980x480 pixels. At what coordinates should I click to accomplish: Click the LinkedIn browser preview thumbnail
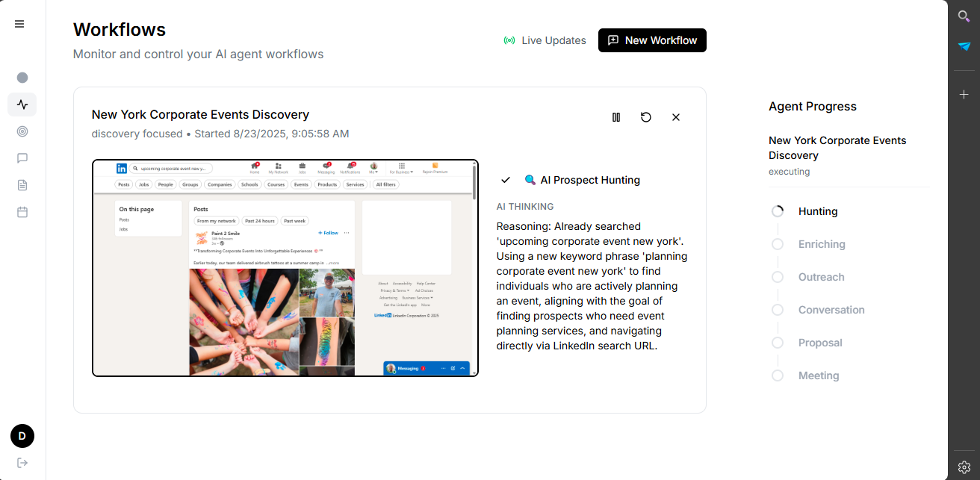click(x=285, y=268)
